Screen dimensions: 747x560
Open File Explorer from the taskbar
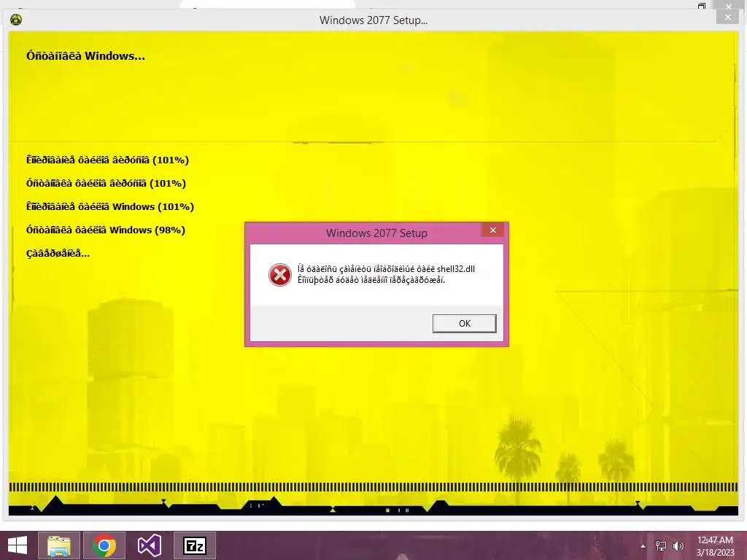[59, 545]
